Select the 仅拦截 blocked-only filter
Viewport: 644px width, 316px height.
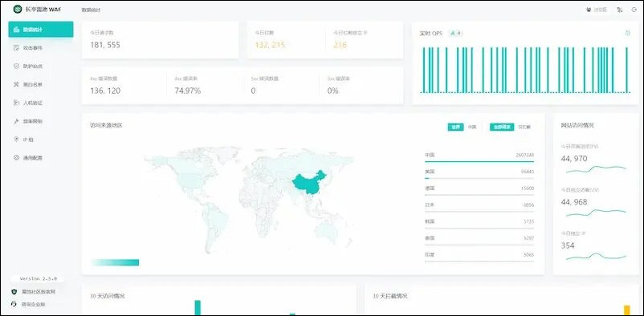pyautogui.click(x=524, y=128)
